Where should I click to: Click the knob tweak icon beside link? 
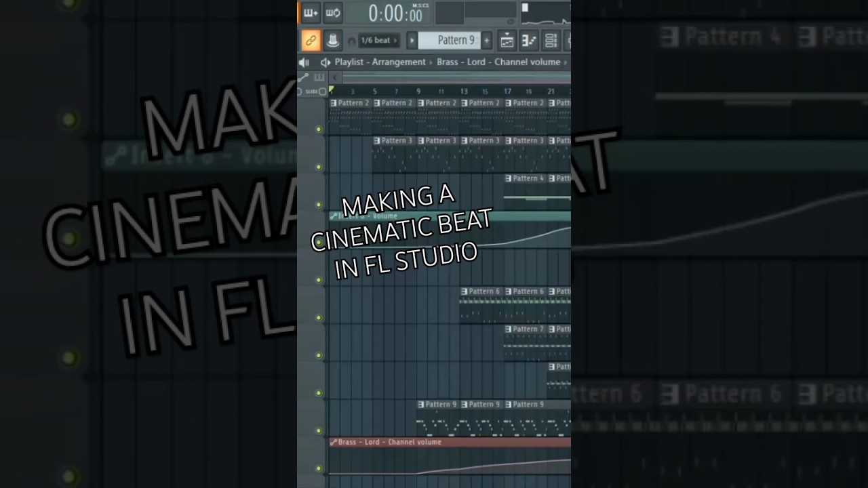tap(333, 41)
